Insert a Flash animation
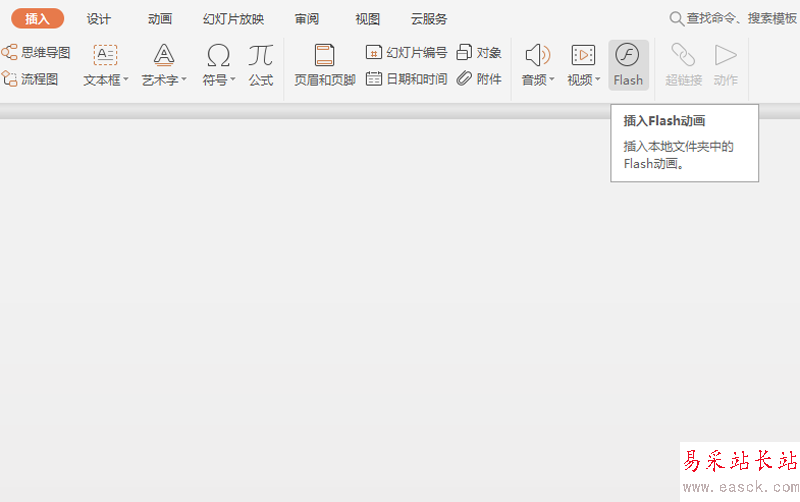This screenshot has height=502, width=800. [x=628, y=65]
